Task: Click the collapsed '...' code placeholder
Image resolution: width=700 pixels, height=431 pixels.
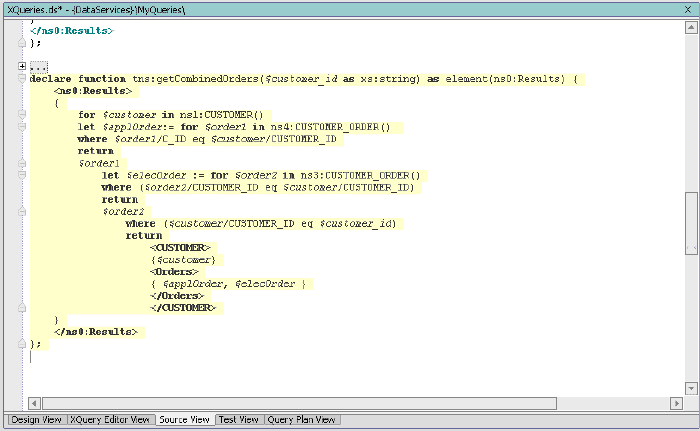Action: (x=39, y=67)
